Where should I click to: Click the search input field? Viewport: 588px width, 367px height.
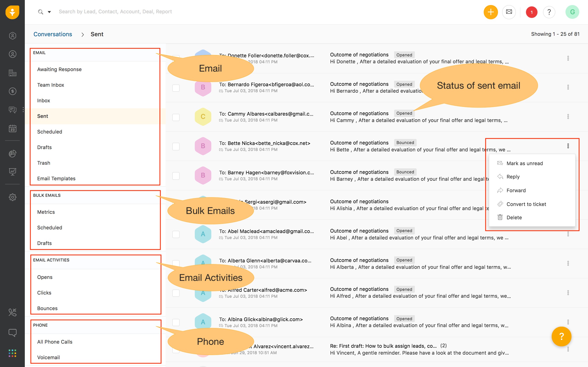point(115,12)
